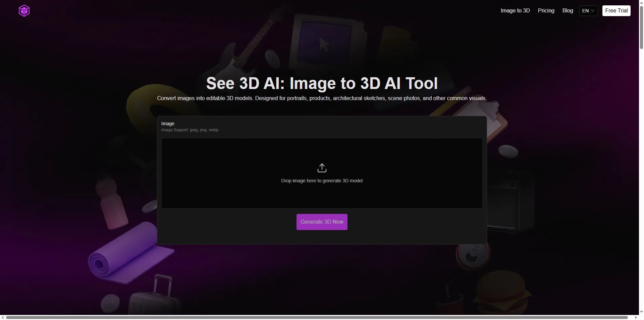The height and width of the screenshot is (320, 644).
Task: Expand the language selector chevron
Action: 593,11
